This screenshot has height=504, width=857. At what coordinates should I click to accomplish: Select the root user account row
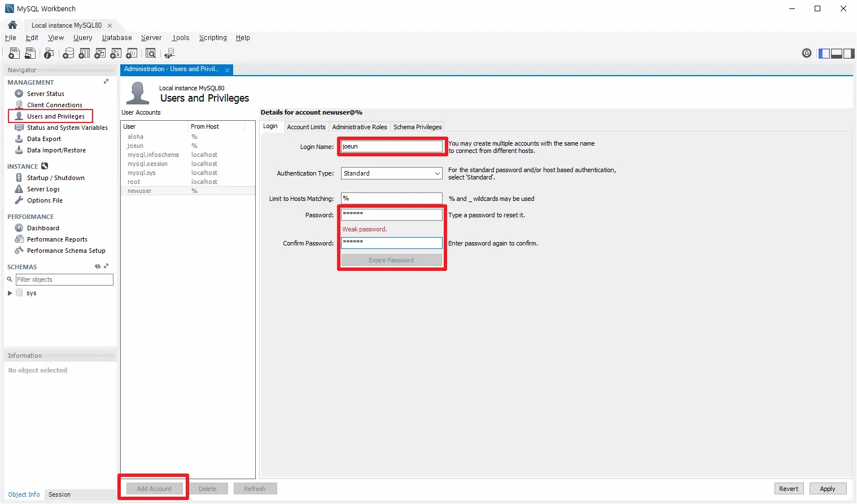click(x=188, y=182)
